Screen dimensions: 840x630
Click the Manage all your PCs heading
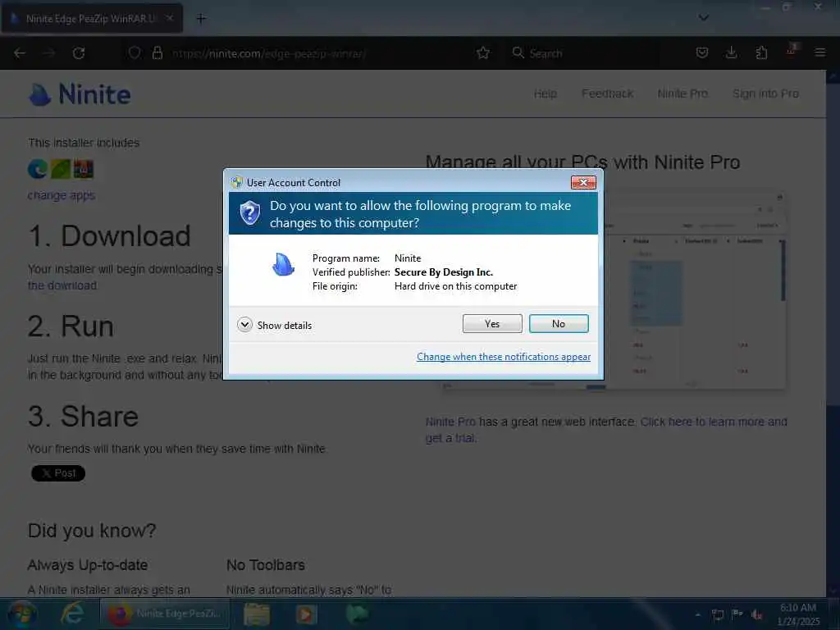pos(583,162)
